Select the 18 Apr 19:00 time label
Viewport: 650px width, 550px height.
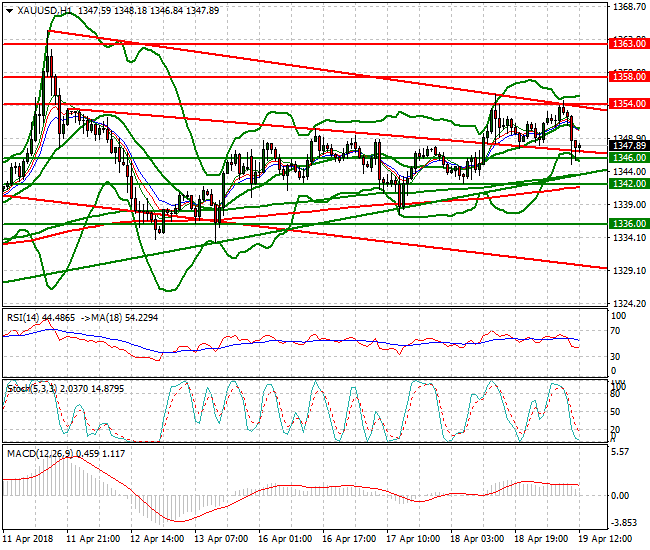tap(541, 539)
